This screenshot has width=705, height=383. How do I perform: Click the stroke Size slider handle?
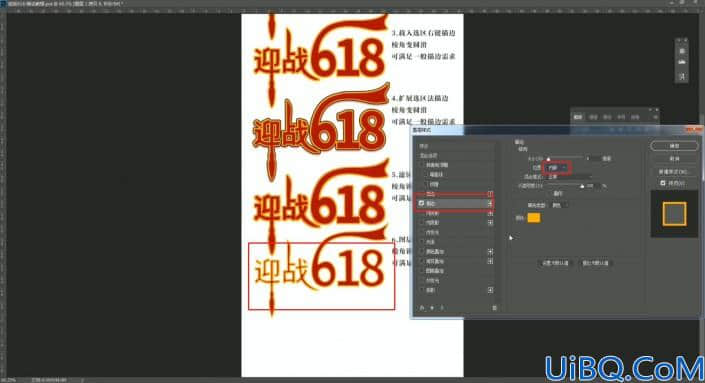pos(549,159)
